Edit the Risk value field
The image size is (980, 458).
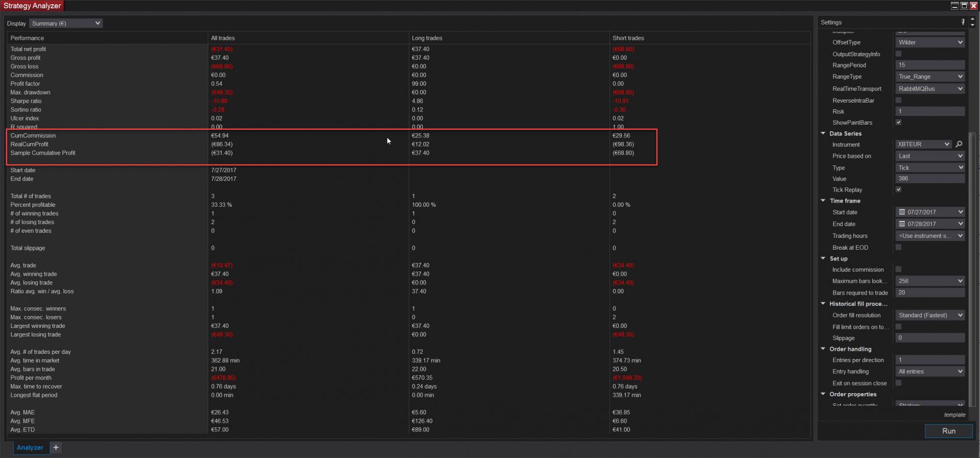tap(930, 111)
